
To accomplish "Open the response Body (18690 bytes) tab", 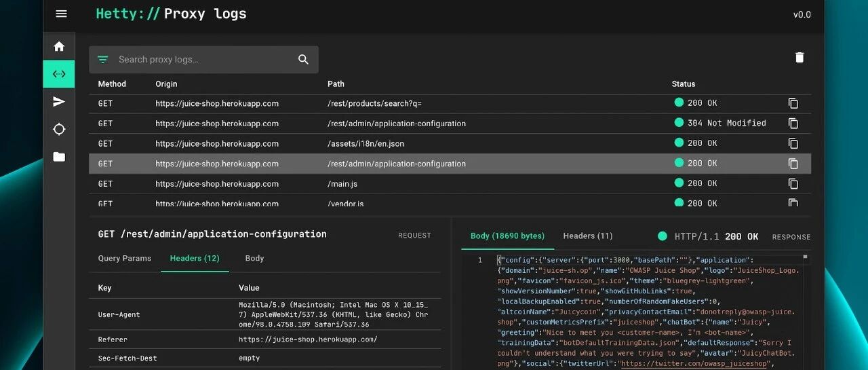I will (507, 236).
